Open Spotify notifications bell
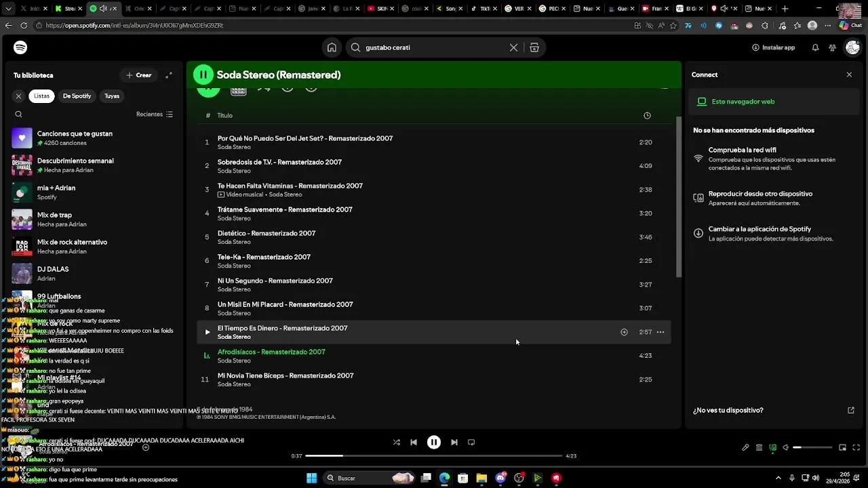Screen dimensions: 868x488 click(x=815, y=47)
